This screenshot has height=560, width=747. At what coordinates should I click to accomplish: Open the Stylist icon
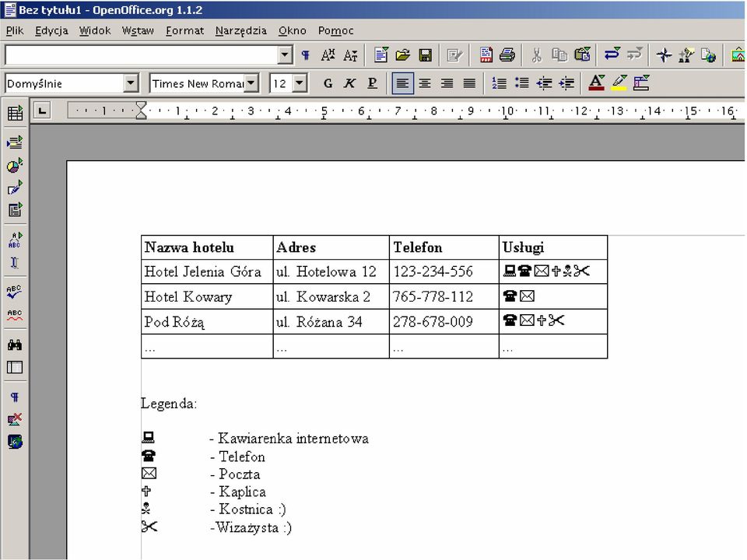tap(686, 55)
